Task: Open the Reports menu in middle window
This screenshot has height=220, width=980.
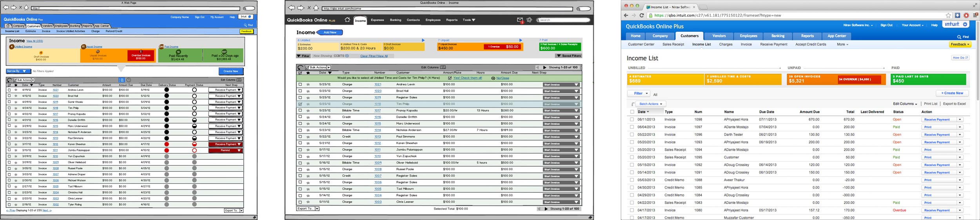Action: click(x=452, y=20)
